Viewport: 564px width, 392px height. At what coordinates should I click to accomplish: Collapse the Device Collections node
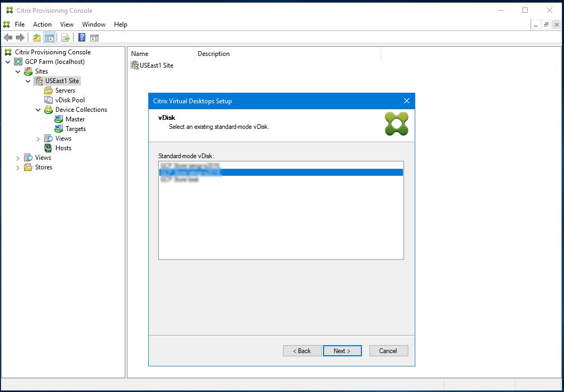pyautogui.click(x=38, y=109)
